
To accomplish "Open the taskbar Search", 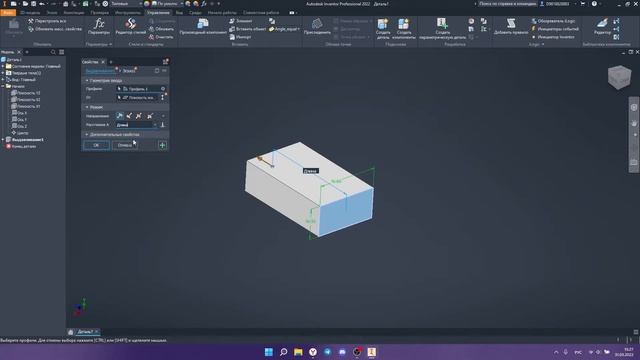I will (283, 352).
